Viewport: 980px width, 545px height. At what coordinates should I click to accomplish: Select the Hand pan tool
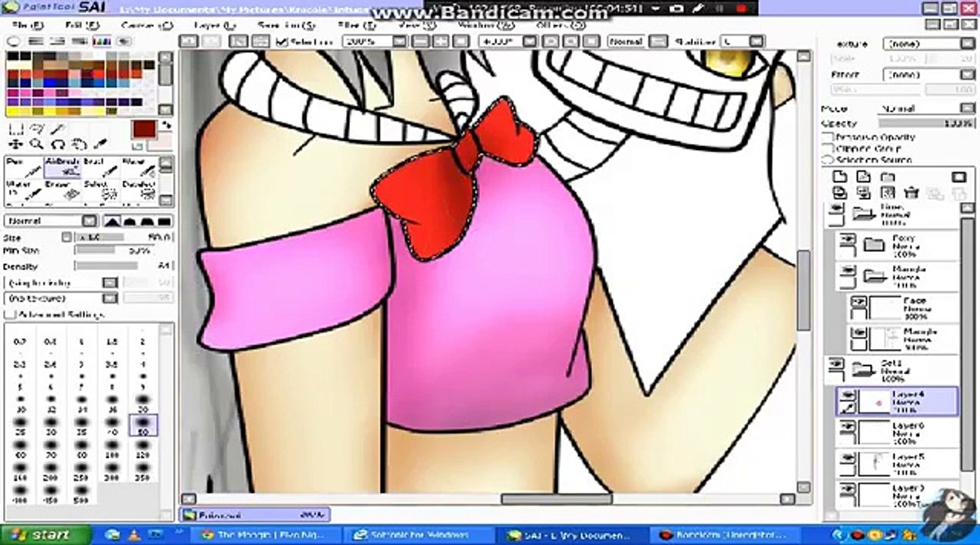[x=79, y=144]
